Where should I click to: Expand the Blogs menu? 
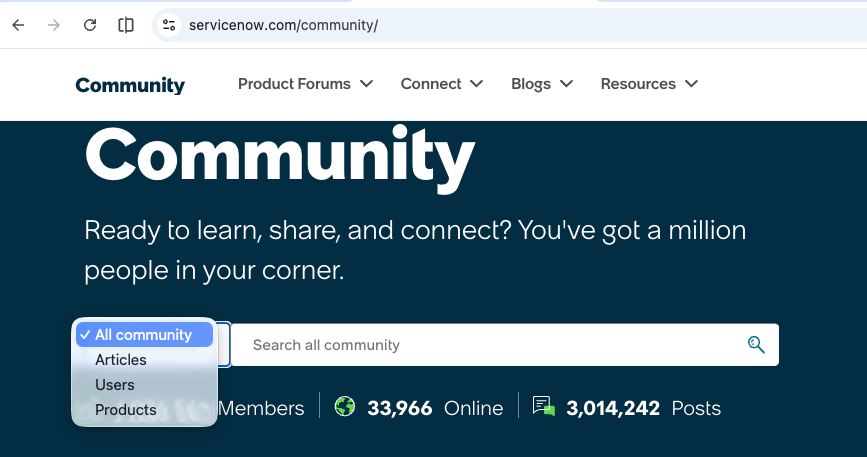[x=542, y=84]
